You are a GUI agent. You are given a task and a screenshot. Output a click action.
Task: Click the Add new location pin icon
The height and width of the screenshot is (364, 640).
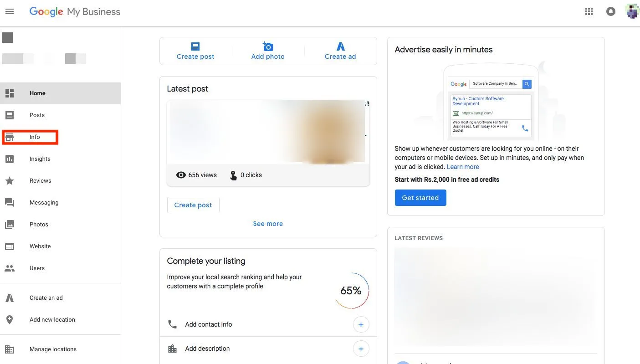[10, 320]
